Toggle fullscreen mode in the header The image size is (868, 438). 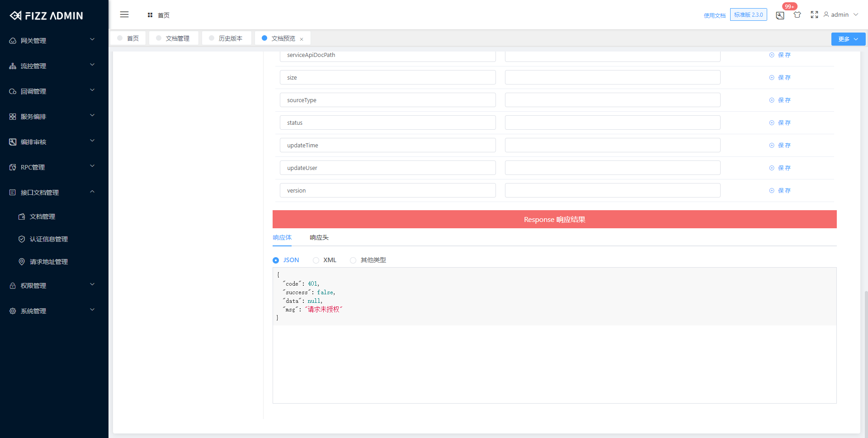coord(814,14)
